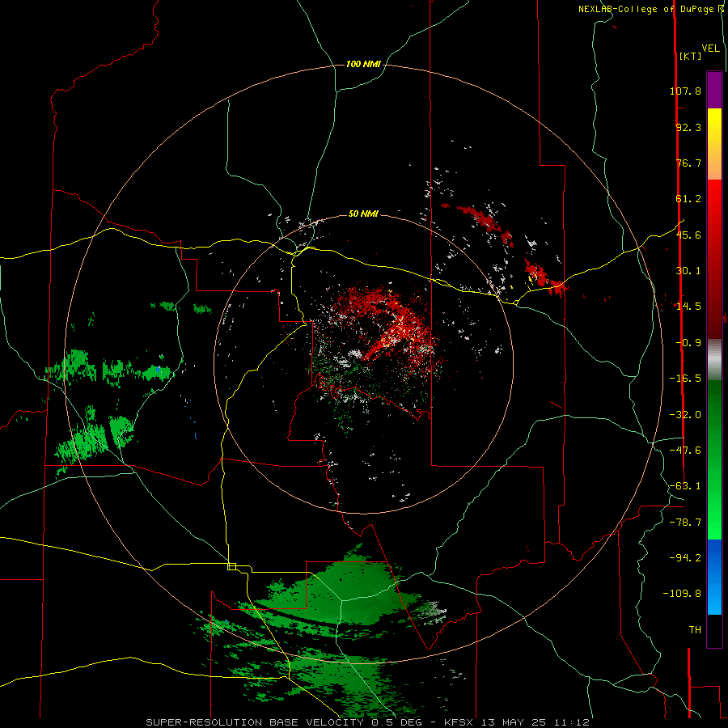The image size is (728, 728).
Task: Click the [KT] units label
Action: pos(690,56)
